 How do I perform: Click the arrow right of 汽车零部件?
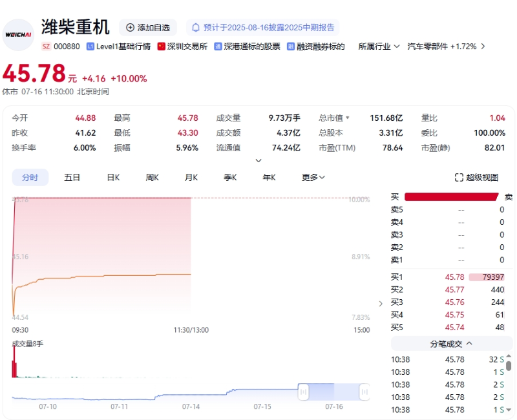(x=483, y=47)
